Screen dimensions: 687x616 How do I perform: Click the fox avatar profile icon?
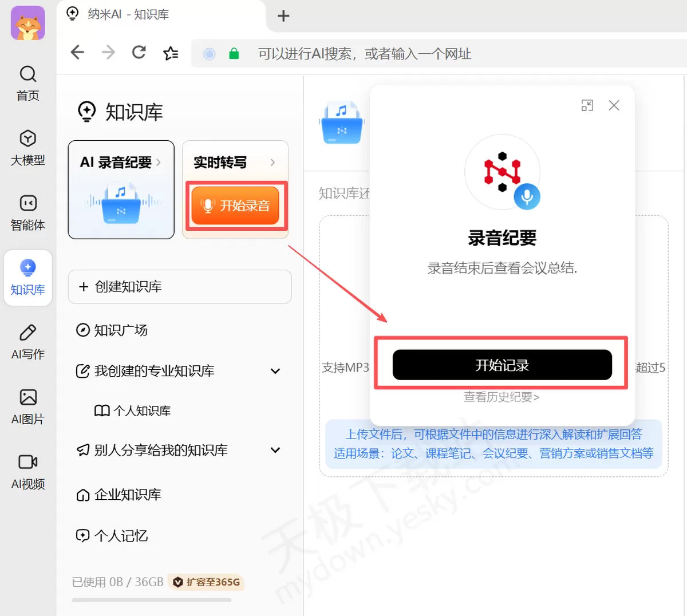[x=27, y=23]
